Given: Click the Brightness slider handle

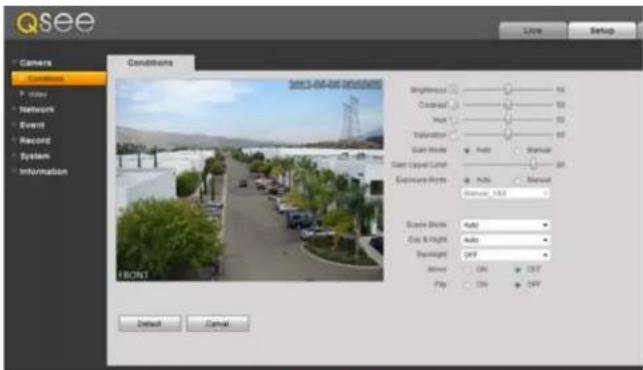Looking at the screenshot, I should (508, 89).
